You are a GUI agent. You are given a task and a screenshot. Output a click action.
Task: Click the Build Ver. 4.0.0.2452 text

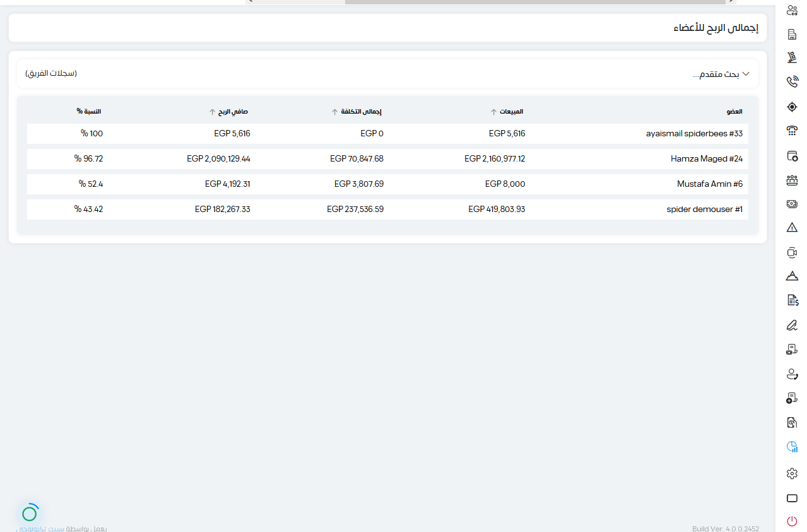point(726,529)
